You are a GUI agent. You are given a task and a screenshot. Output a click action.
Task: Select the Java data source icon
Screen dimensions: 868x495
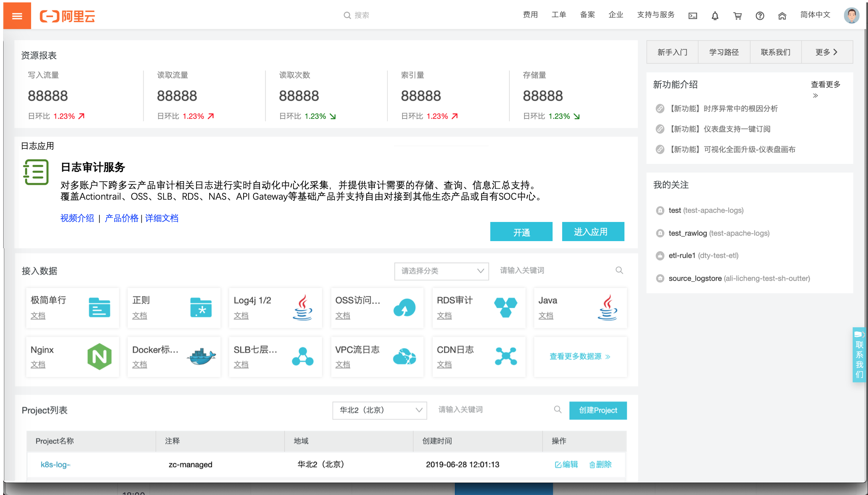coord(608,307)
